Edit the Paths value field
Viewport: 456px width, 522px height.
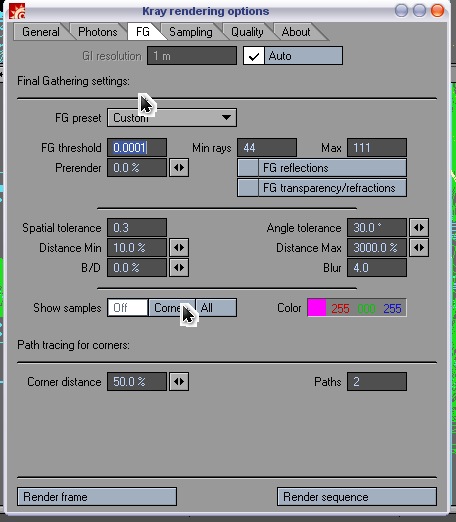377,382
